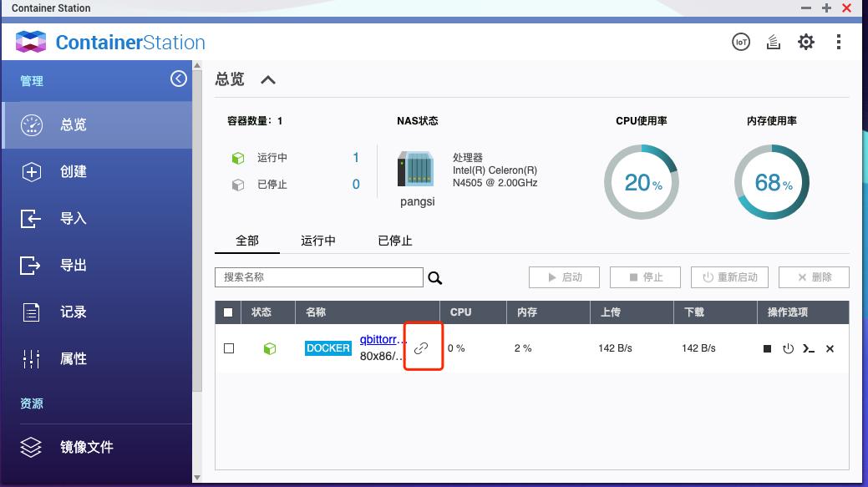Open the IoT panel in the top toolbar
Image resolution: width=868 pixels, height=487 pixels.
(x=740, y=41)
